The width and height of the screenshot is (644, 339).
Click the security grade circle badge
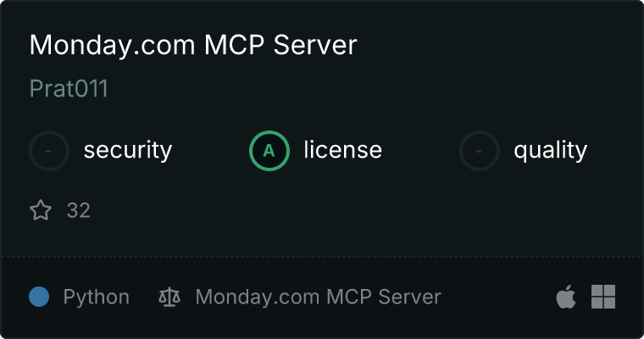pos(49,151)
